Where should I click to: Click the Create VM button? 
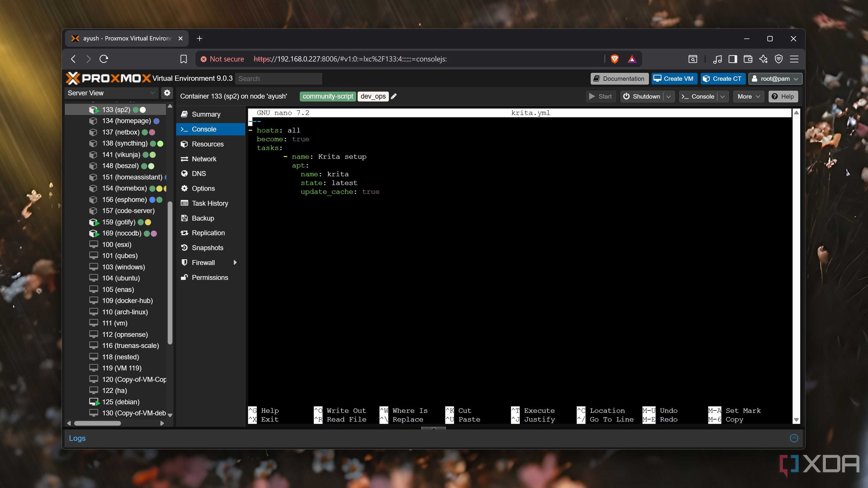tap(674, 78)
